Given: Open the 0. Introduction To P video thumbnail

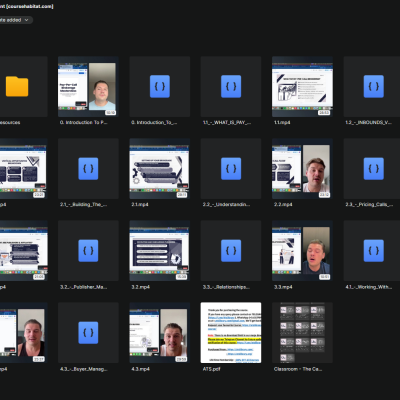Looking at the screenshot, I should coord(88,86).
